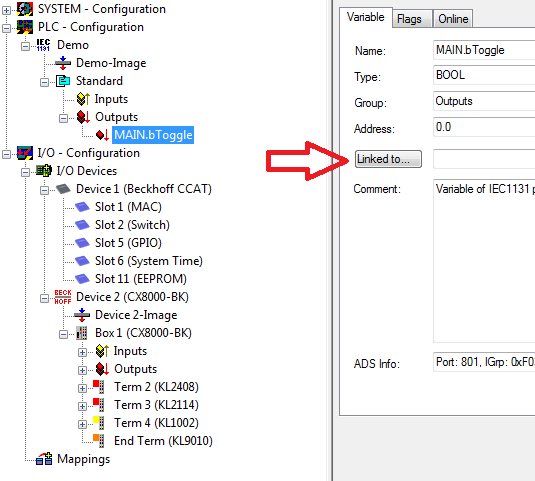This screenshot has height=481, width=535.
Task: Expand the SYSTEM - Configuration node
Action: pos(6,10)
